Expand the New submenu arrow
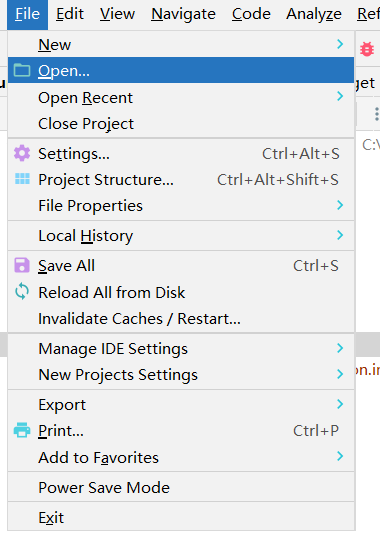The width and height of the screenshot is (380, 547). pyautogui.click(x=340, y=44)
